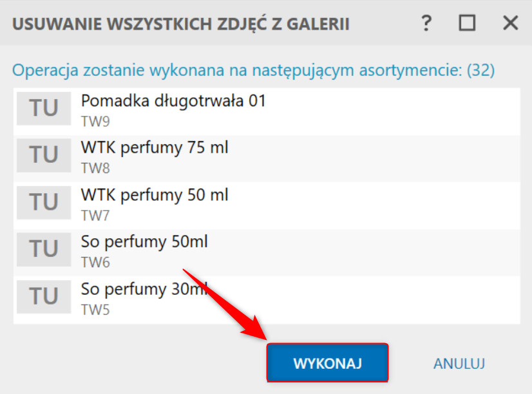532x394 pixels.
Task: Select the So perfumy 30ml item name
Action: pos(144,290)
